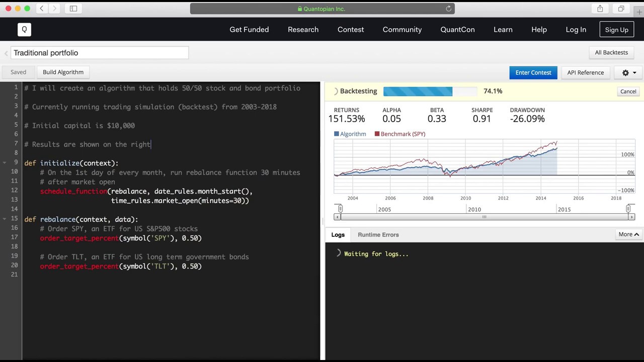Toggle Safari's sidebar button
644x362 pixels.
coord(73,9)
